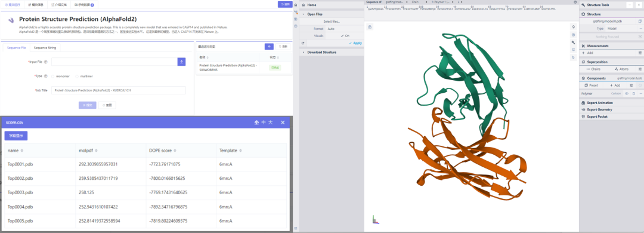Switch to the Sequence String tab
Image resolution: width=644 pixels, height=233 pixels.
point(45,48)
